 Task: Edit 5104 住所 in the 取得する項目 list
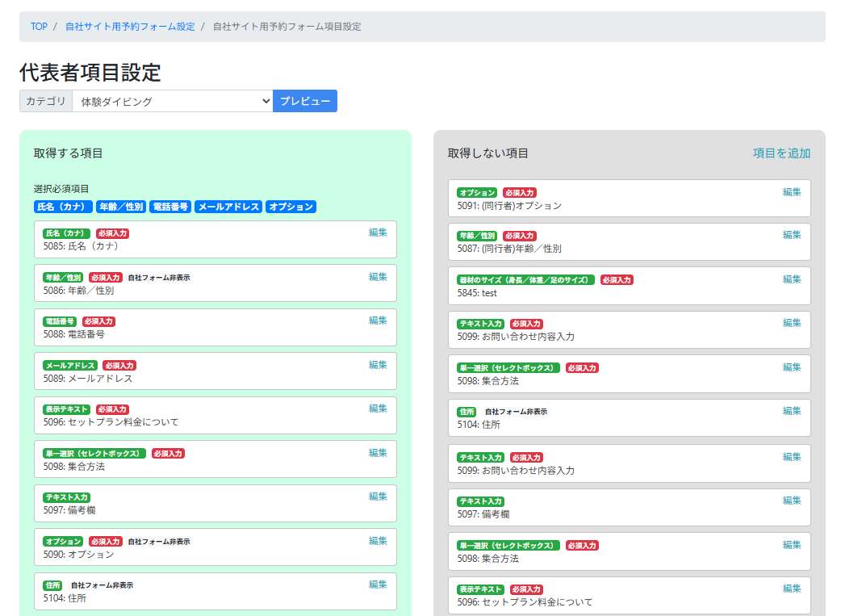click(x=378, y=585)
